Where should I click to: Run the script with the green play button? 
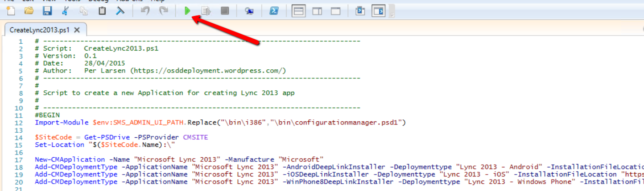point(187,11)
